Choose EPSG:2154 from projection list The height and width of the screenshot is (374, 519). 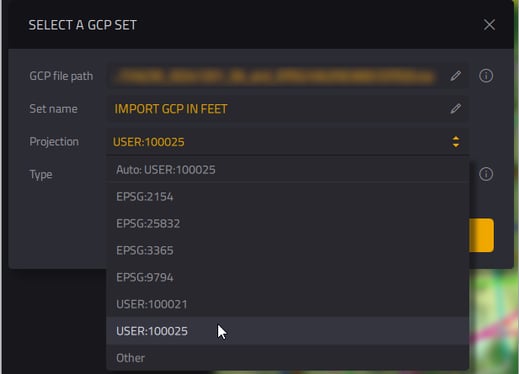coord(288,197)
